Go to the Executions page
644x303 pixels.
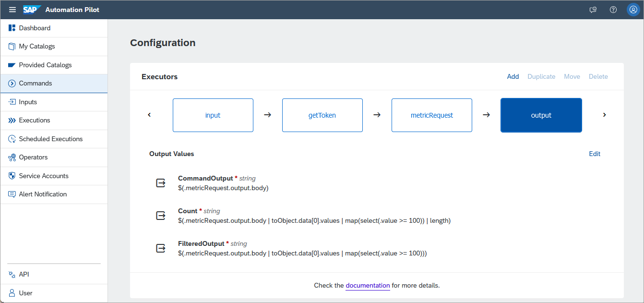(54, 121)
